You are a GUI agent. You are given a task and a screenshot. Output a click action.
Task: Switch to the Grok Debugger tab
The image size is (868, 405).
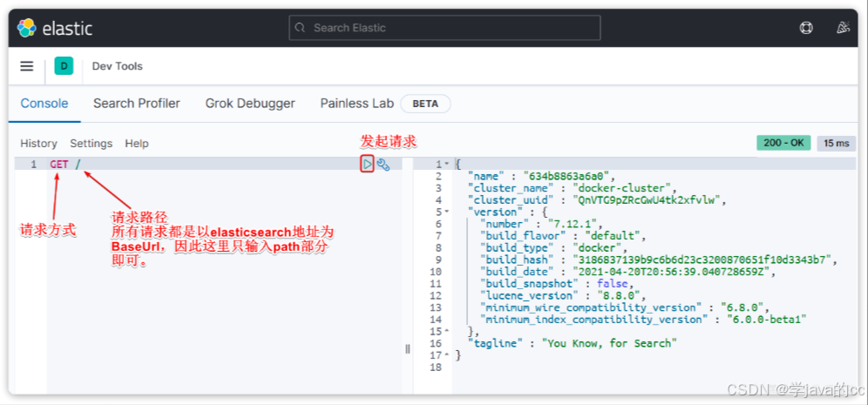[x=250, y=104]
